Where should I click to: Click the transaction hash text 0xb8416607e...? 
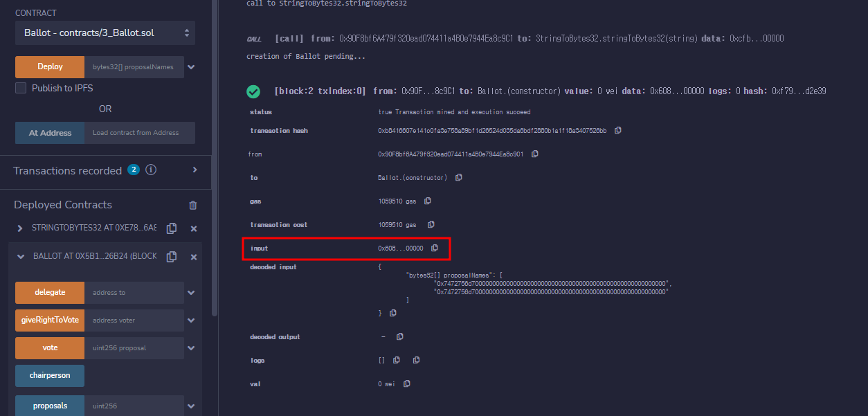tap(492, 130)
